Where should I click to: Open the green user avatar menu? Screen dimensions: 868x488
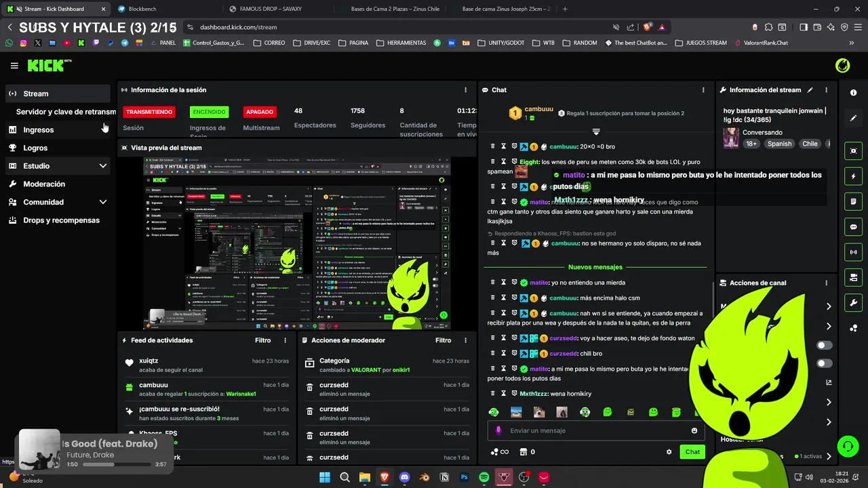(842, 66)
